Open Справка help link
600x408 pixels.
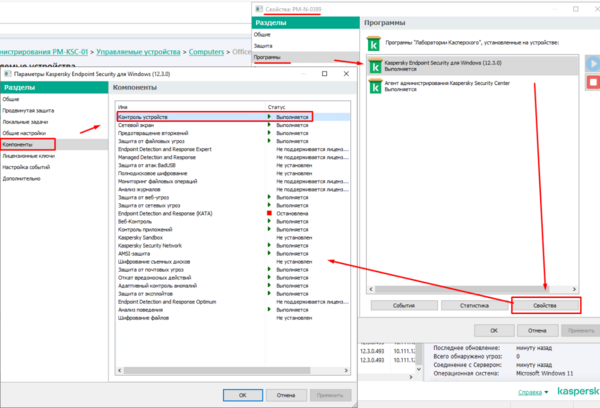click(x=530, y=392)
